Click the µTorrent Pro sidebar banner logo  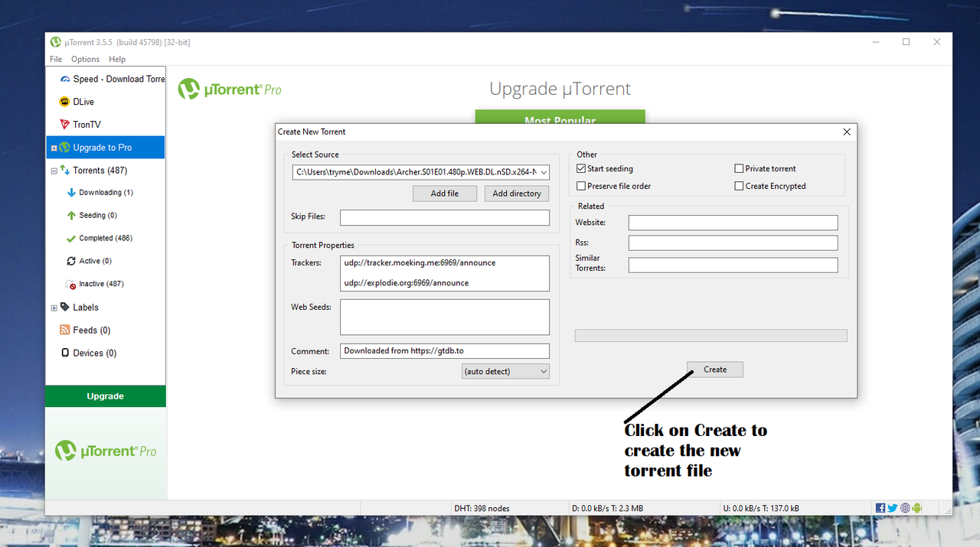click(x=106, y=451)
